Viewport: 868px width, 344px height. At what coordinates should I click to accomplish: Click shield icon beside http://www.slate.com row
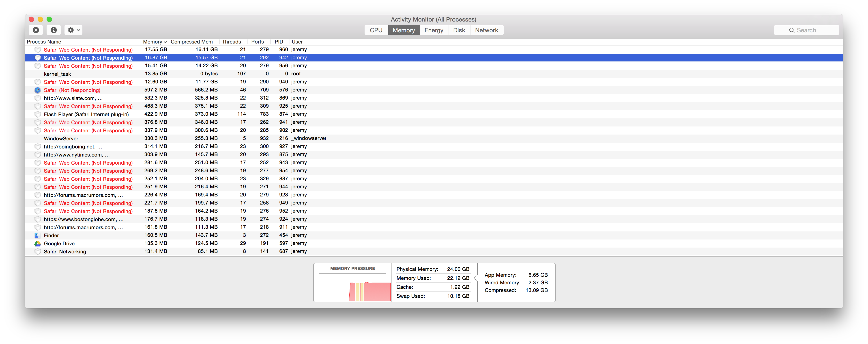[37, 98]
